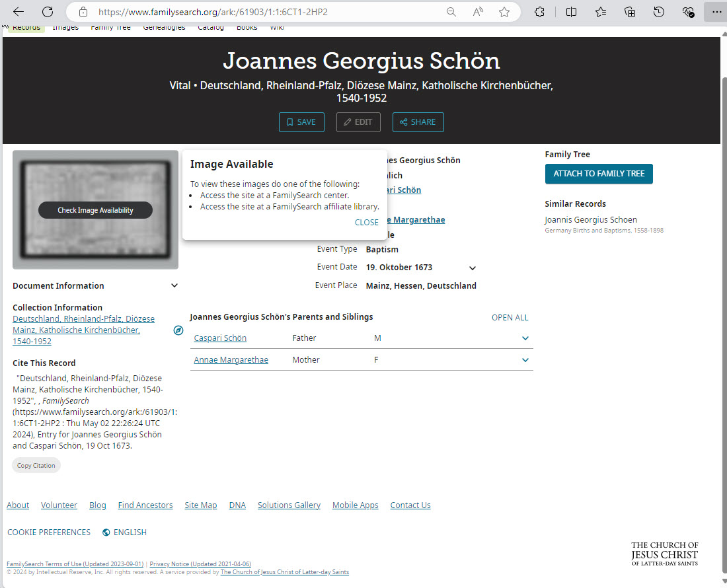Viewport: 727px width, 588px height.
Task: Close the Image Available popup
Action: coord(366,223)
